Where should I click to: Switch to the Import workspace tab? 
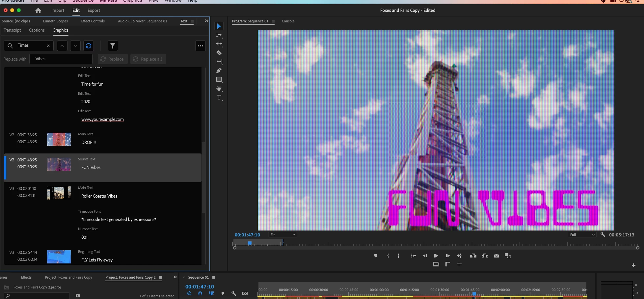pos(58,10)
